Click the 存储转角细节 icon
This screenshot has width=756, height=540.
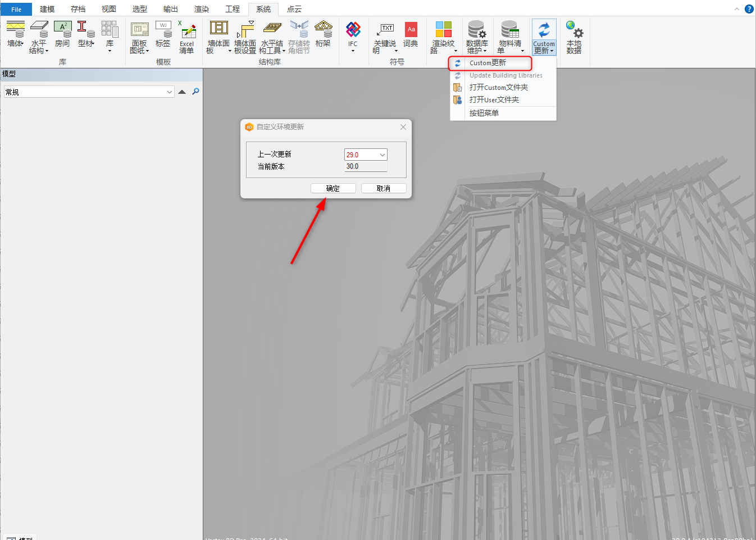pyautogui.click(x=299, y=37)
